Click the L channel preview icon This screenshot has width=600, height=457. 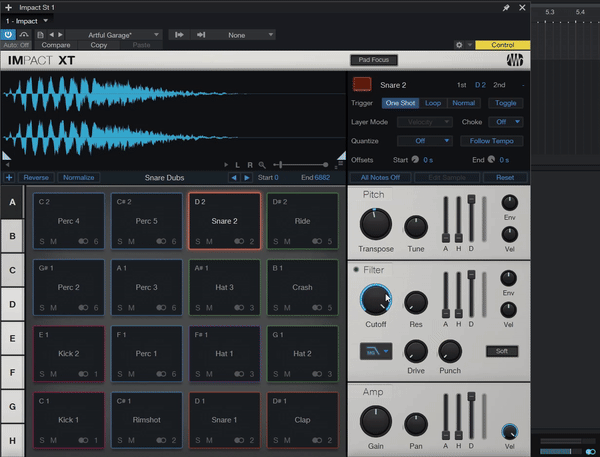(237, 165)
